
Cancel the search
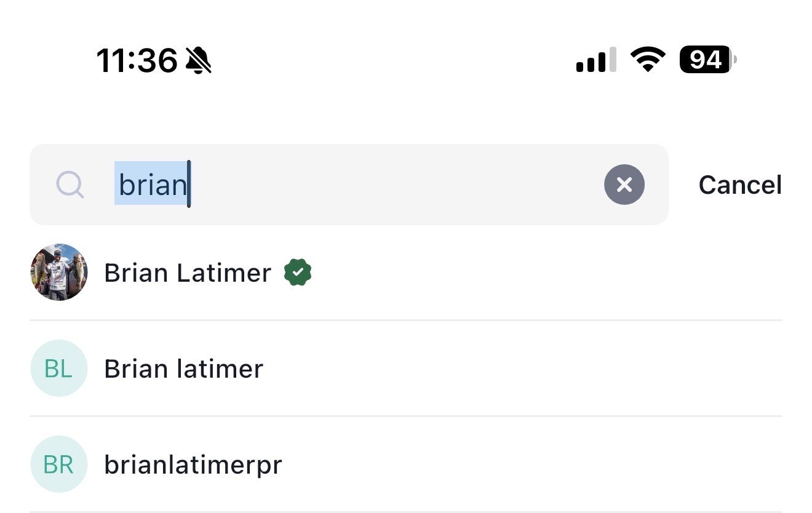739,185
